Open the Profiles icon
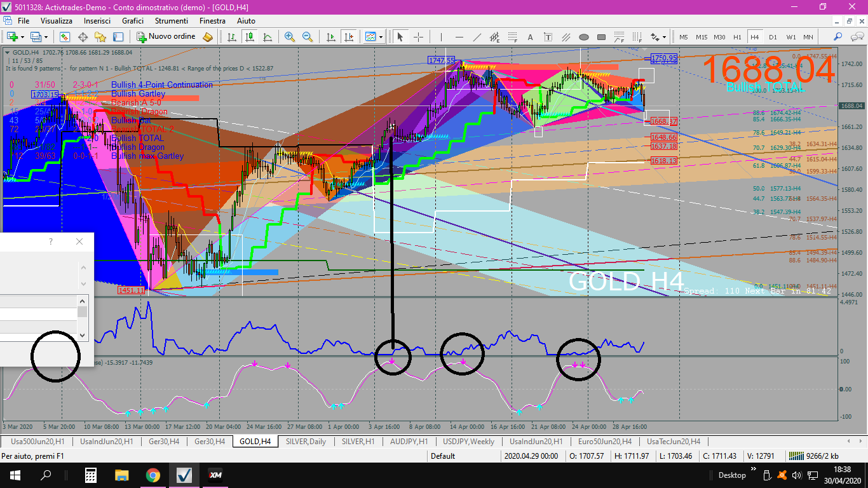 (x=36, y=37)
